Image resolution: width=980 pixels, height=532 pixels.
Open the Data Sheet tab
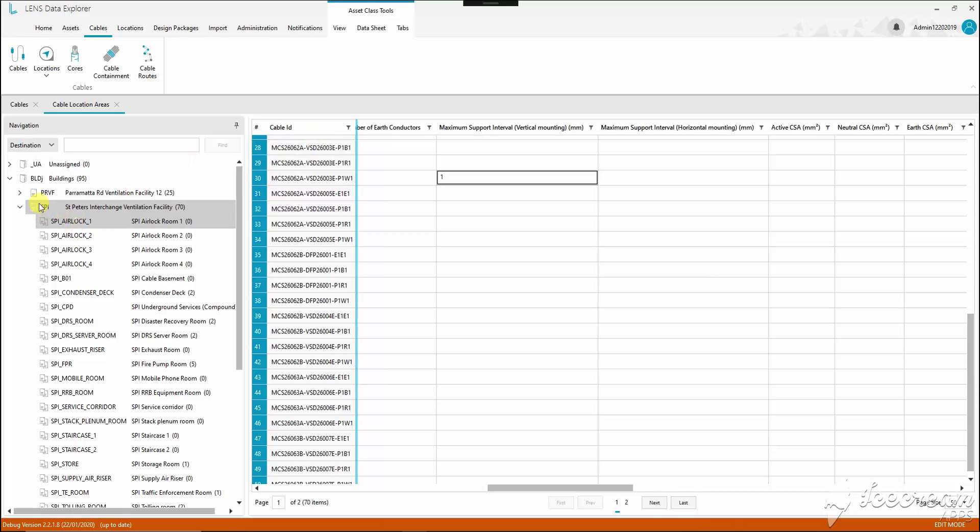[x=371, y=28]
